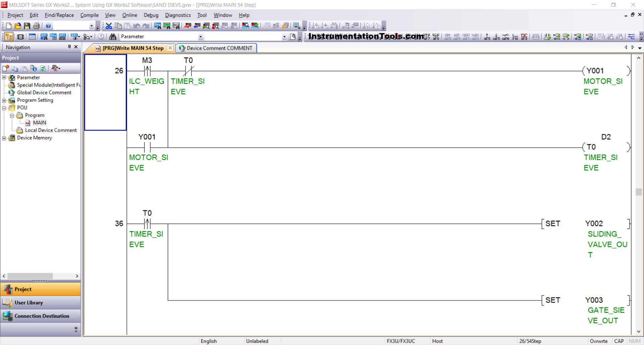The width and height of the screenshot is (644, 345).
Task: Open the Parameter dropdown list
Action: coord(200,37)
